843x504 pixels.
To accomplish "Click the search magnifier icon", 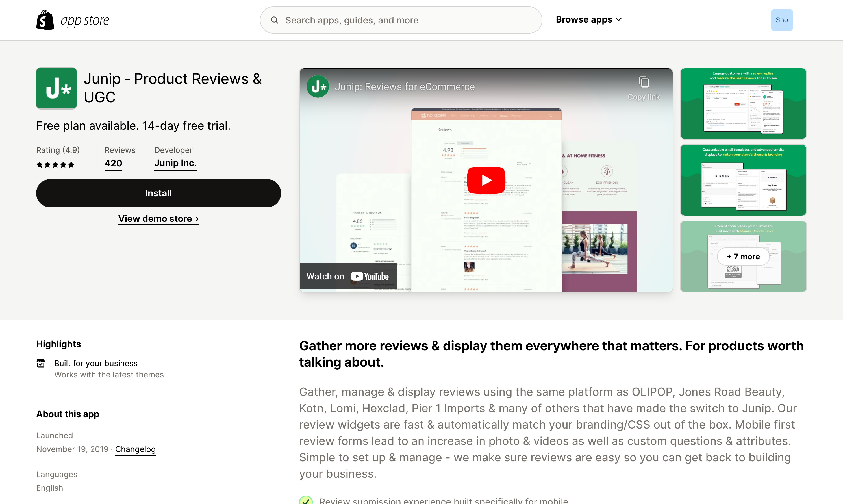I will (x=274, y=20).
